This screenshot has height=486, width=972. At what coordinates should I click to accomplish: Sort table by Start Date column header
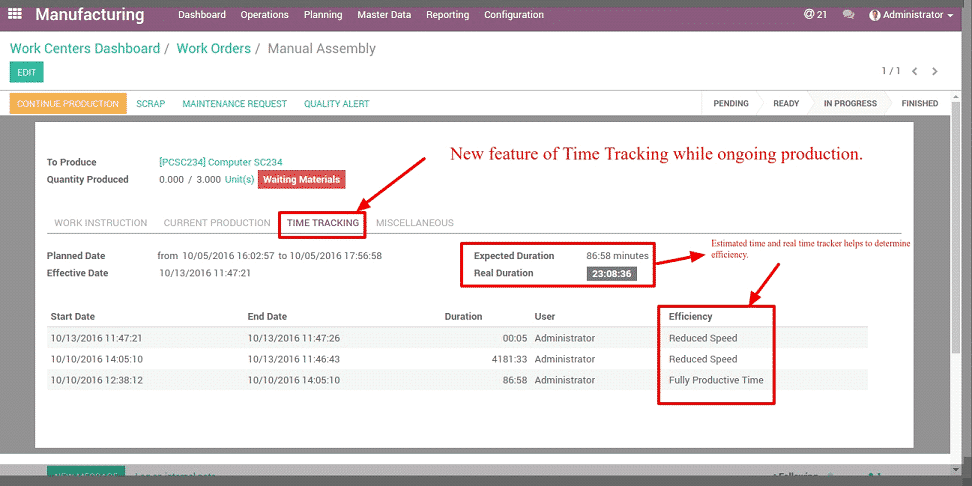pos(73,316)
